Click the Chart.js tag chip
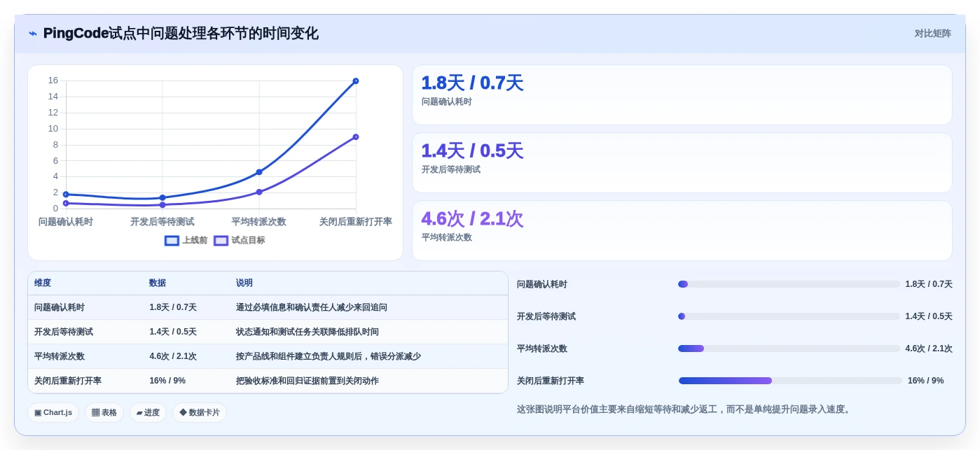This screenshot has height=450, width=980. (x=53, y=413)
